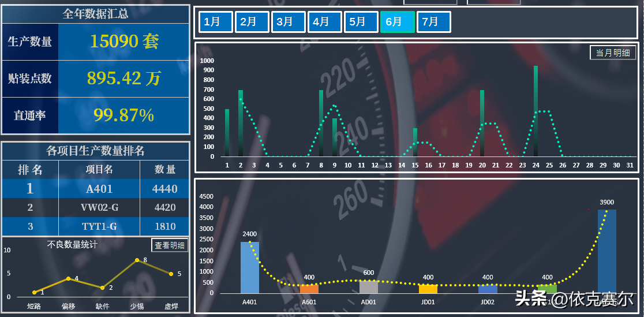644x317 pixels.
Task: Click the 短路 data point valued 1
Action: coord(35,292)
